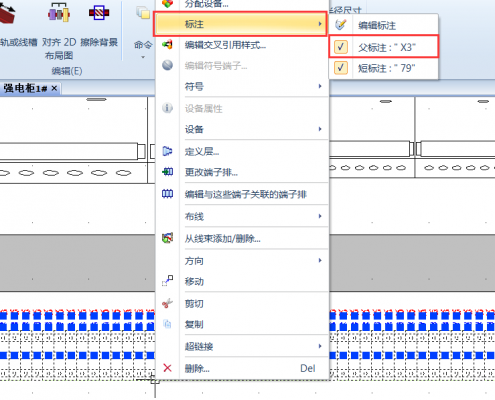Click the red X 删除 icon
This screenshot has height=400, width=495.
click(x=167, y=368)
